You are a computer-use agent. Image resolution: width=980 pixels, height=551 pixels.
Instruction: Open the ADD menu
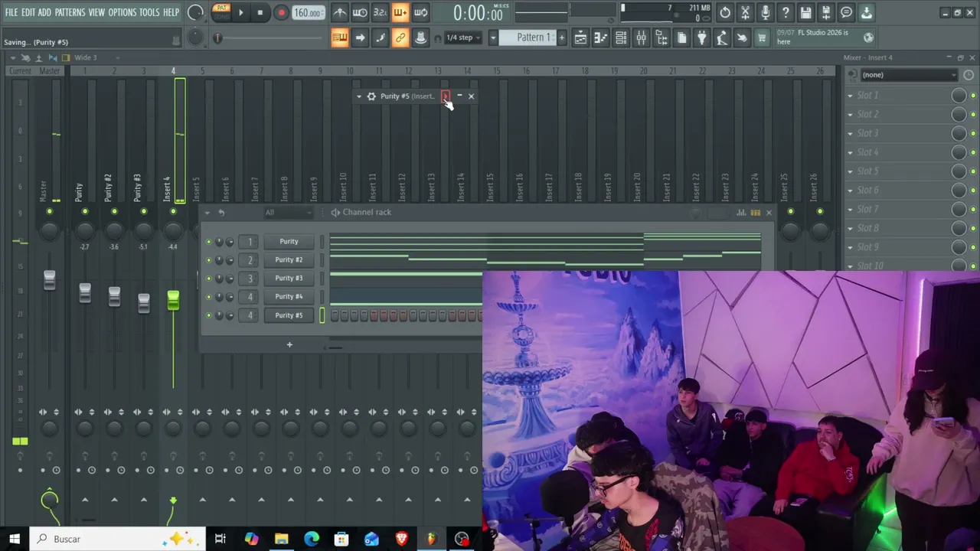(x=44, y=12)
